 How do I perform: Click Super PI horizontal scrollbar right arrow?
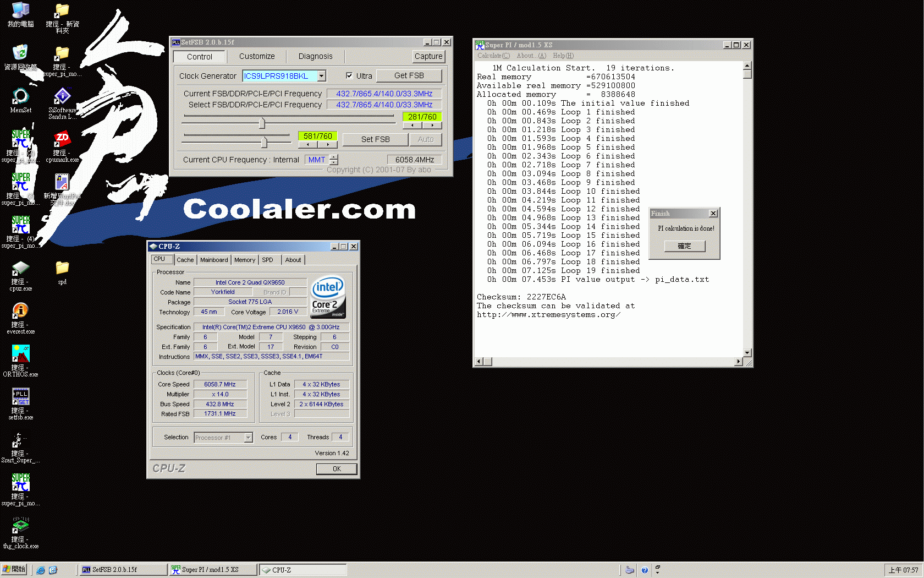pos(739,362)
